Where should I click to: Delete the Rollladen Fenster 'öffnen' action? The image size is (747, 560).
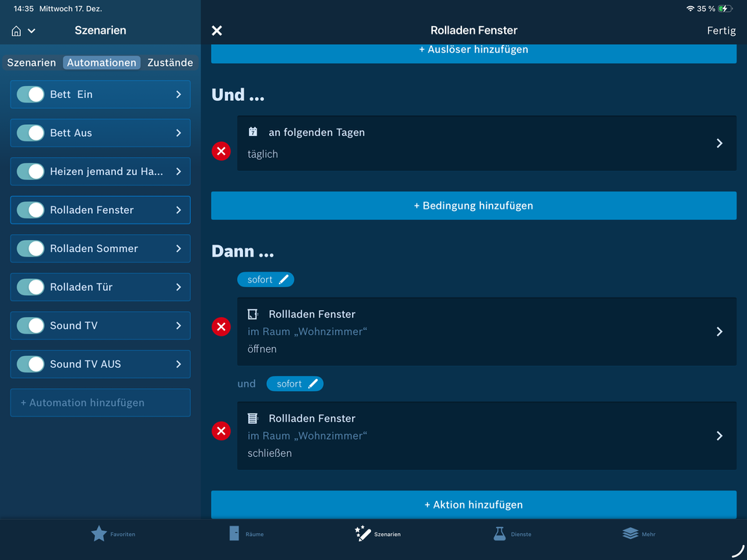[x=221, y=327]
